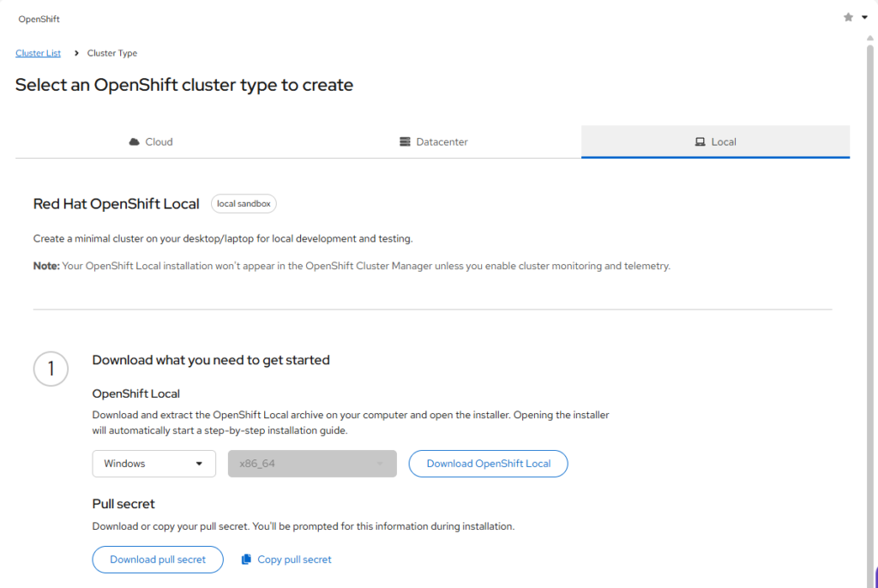878x588 pixels.
Task: Switch to the Datacenter tab label
Action: (442, 142)
